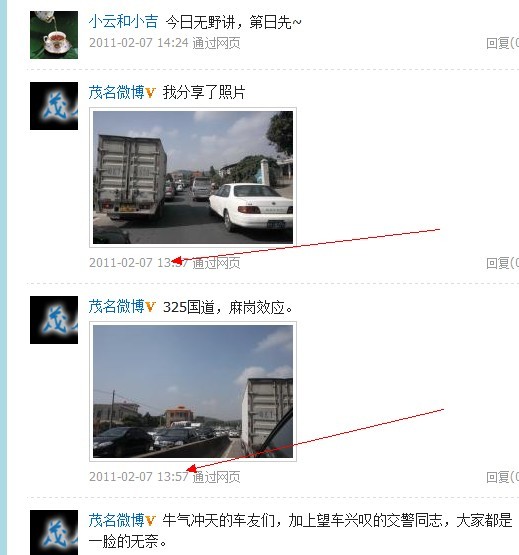Click 回复 on the 14:24 post

502,43
